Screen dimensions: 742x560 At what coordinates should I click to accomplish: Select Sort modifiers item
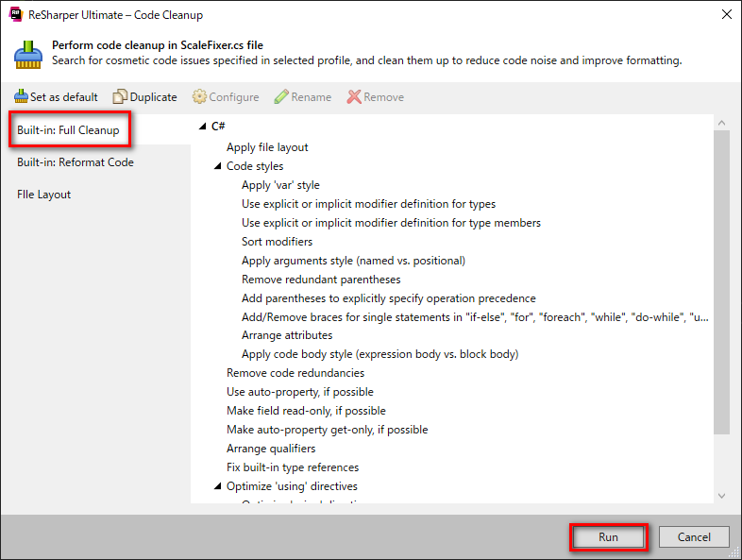pyautogui.click(x=277, y=242)
